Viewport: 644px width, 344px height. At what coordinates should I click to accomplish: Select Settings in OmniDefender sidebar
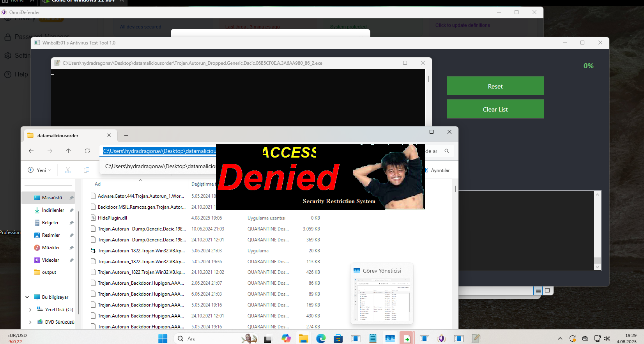coord(18,55)
